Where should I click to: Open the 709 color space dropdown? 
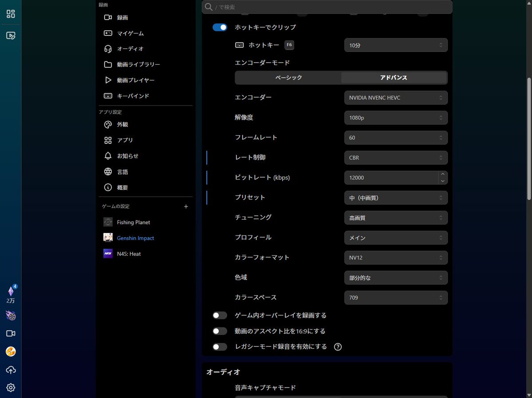point(396,298)
